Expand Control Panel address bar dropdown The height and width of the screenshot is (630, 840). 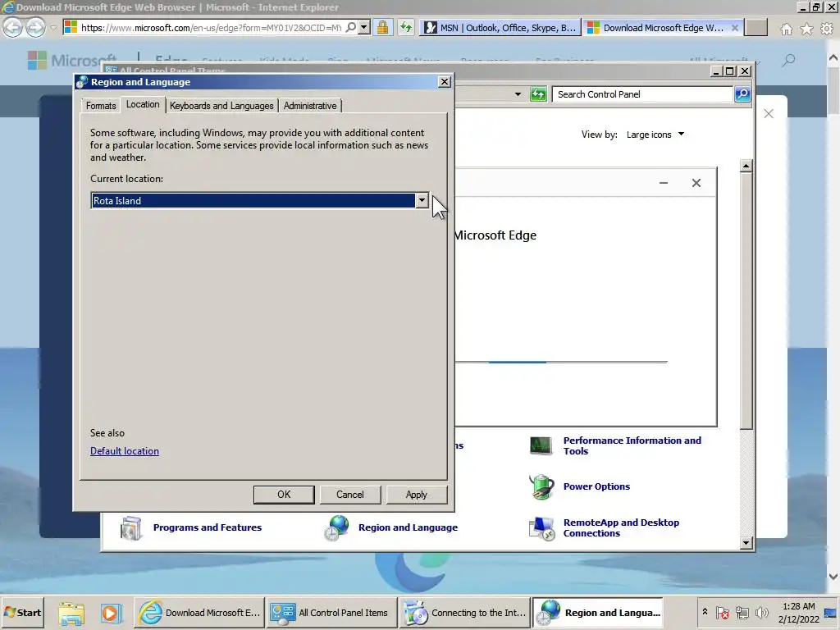[518, 94]
